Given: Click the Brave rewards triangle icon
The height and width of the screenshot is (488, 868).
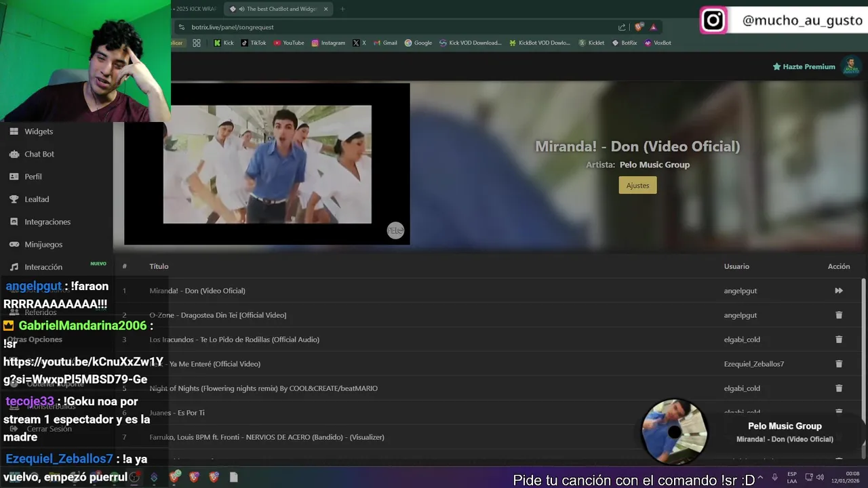Looking at the screenshot, I should [653, 27].
